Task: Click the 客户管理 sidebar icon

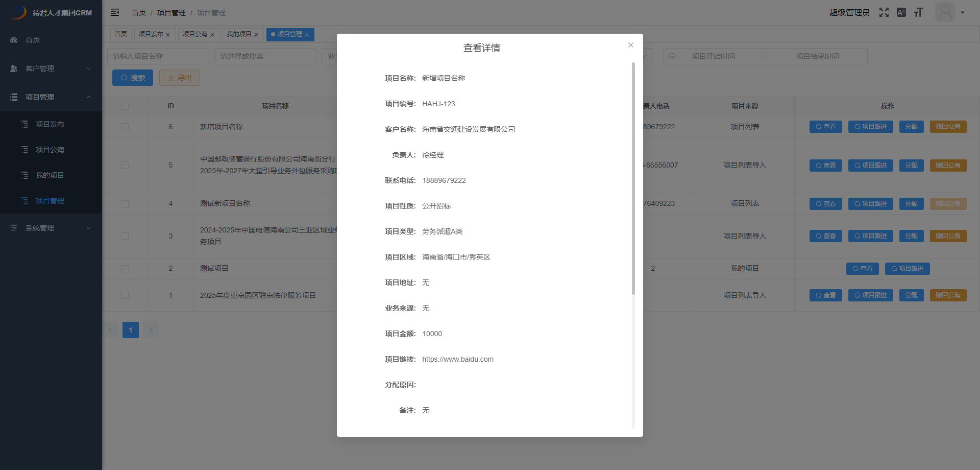Action: (x=14, y=68)
